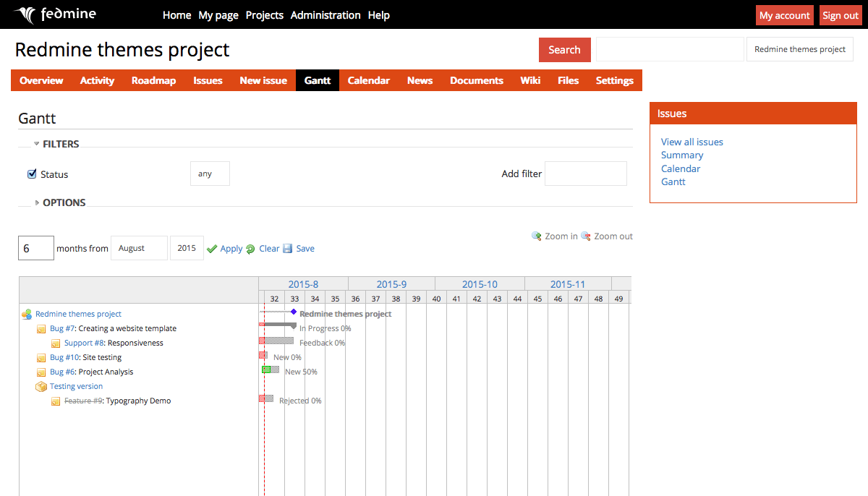Image resolution: width=868 pixels, height=496 pixels.
Task: Open the Bug #6 issue link
Action: click(63, 372)
